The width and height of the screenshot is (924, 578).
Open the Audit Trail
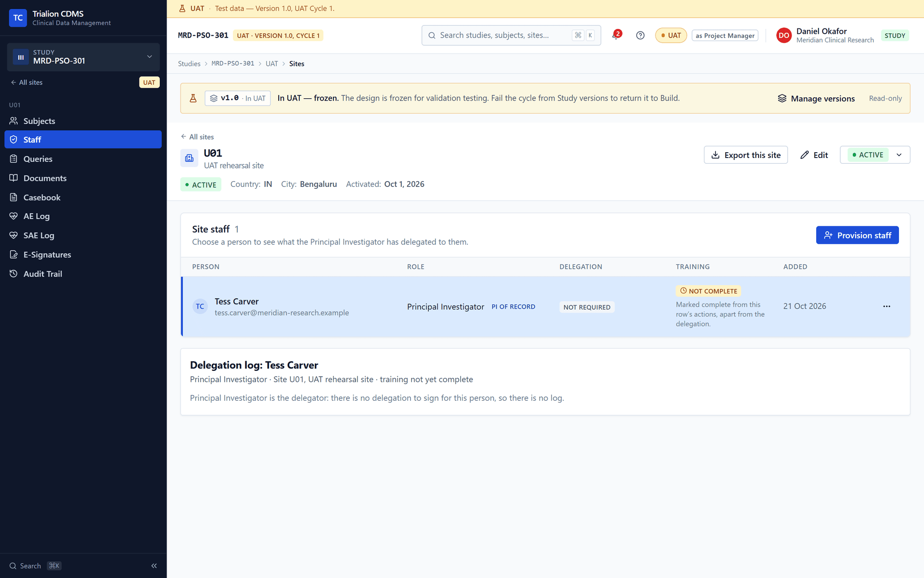[83, 274]
